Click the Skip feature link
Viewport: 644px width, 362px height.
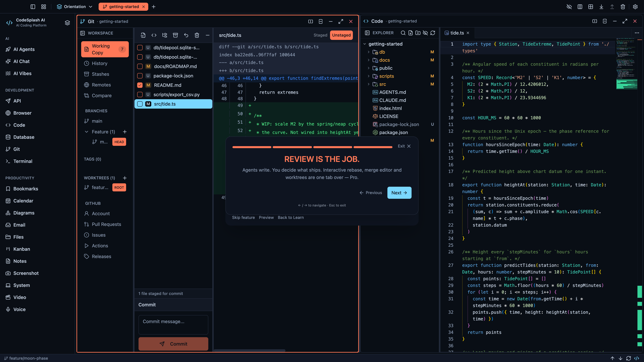pos(243,217)
